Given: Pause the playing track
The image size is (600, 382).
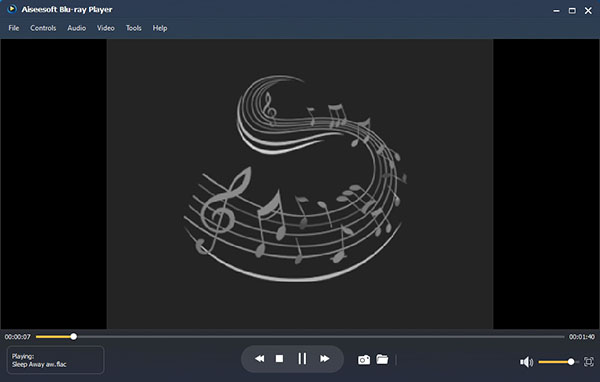Looking at the screenshot, I should [302, 359].
